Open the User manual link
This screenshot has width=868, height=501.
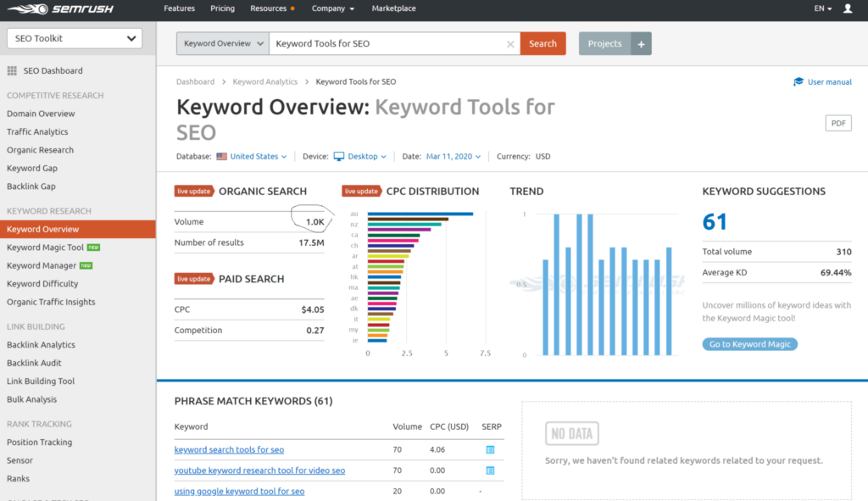click(x=829, y=82)
